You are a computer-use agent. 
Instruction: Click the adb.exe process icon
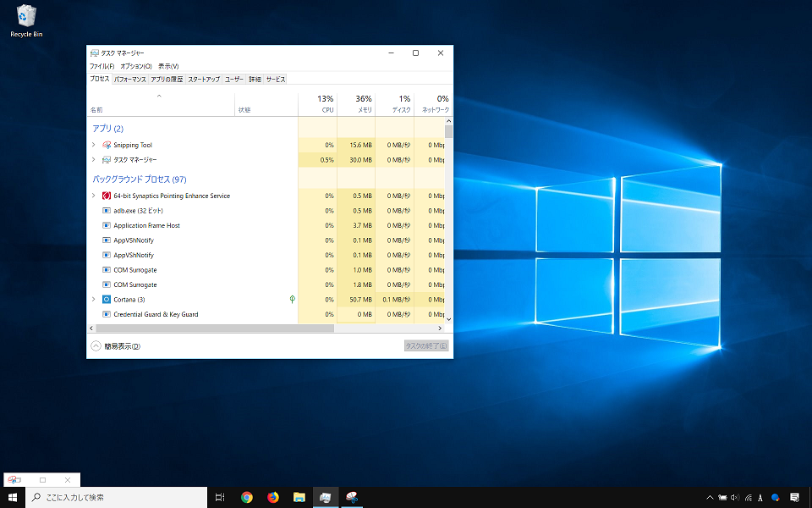(x=107, y=211)
